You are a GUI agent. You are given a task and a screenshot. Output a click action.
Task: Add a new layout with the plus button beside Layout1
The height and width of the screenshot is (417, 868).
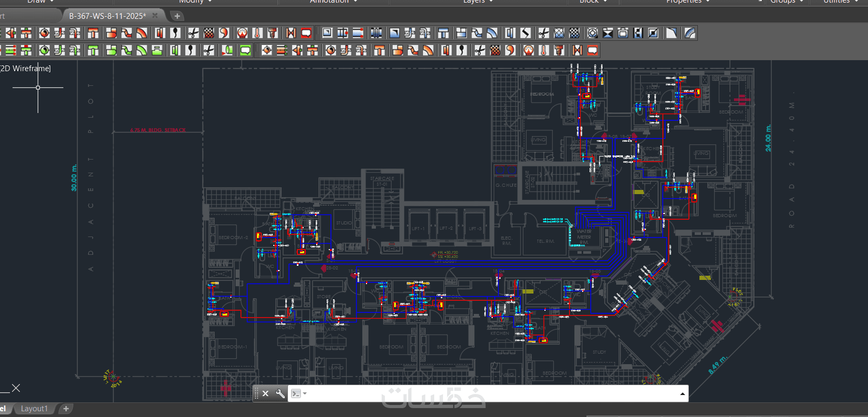coord(66,409)
